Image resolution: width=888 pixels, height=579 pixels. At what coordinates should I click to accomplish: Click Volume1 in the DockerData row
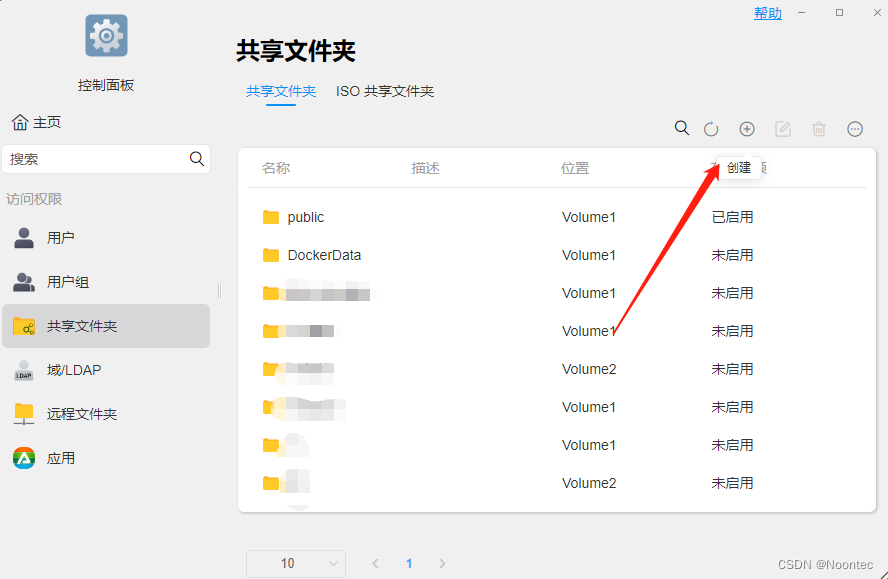click(x=588, y=256)
